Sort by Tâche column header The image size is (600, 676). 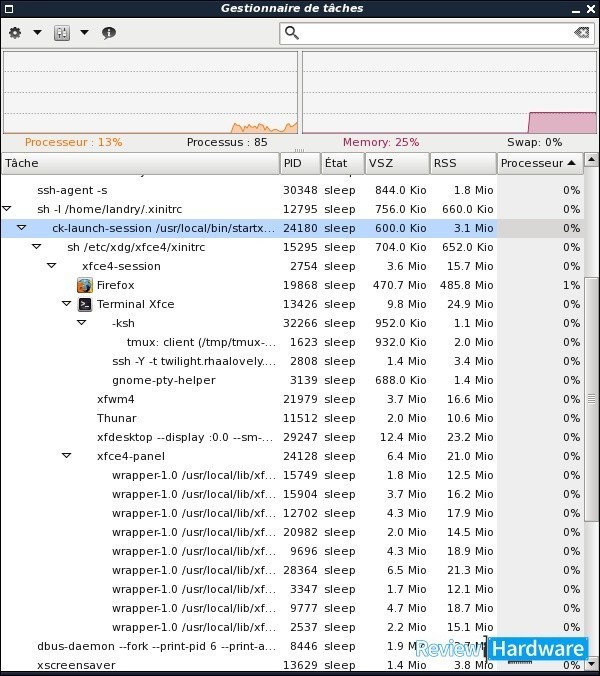point(141,163)
